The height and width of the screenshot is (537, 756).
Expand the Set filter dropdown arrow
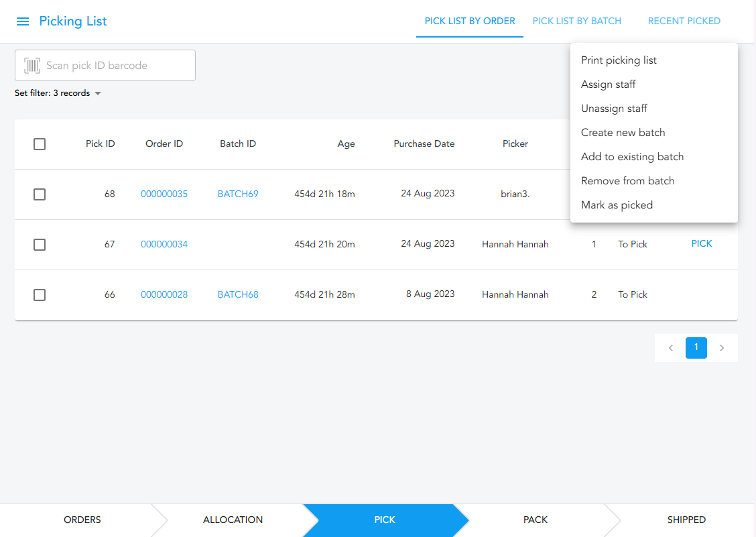point(98,94)
